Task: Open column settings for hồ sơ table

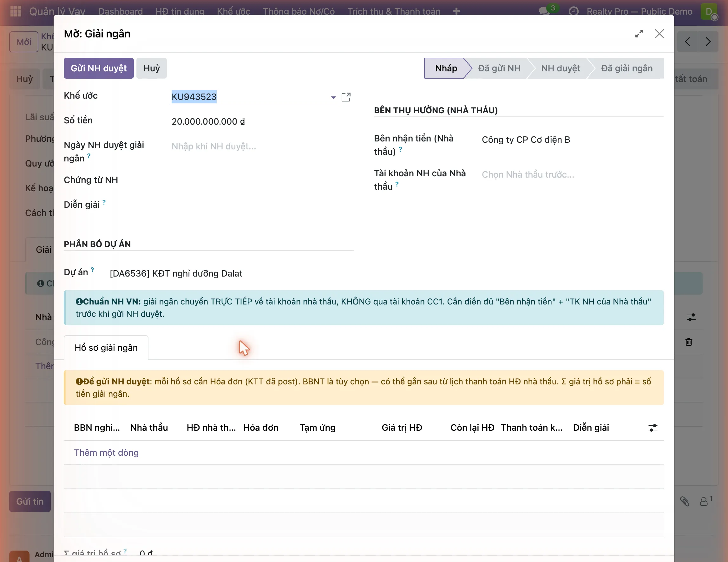Action: (653, 428)
